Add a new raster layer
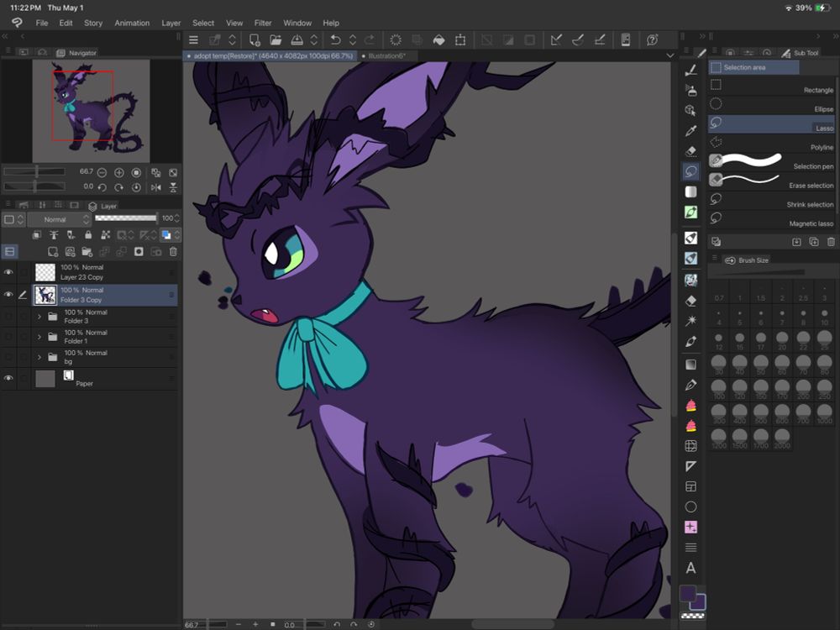This screenshot has height=630, width=840. (52, 252)
